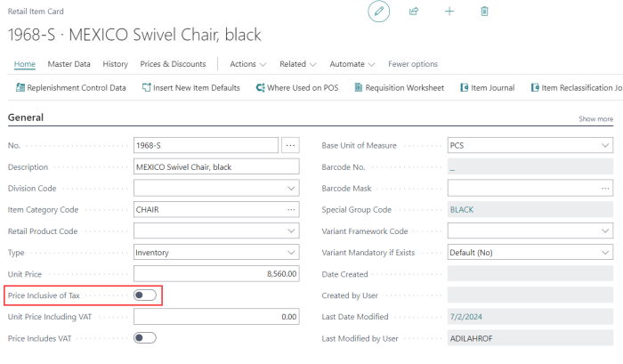Click the Unit Price input field
The image size is (623, 364).
[217, 274]
